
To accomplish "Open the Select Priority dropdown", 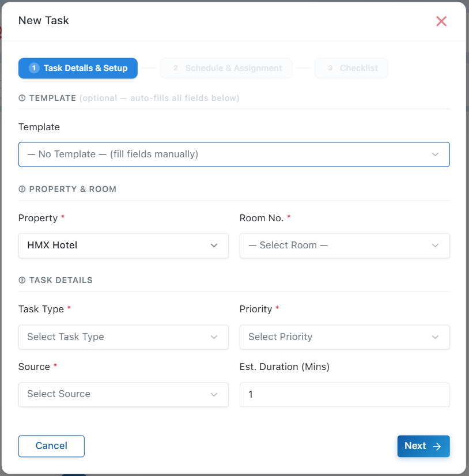I will [x=345, y=337].
